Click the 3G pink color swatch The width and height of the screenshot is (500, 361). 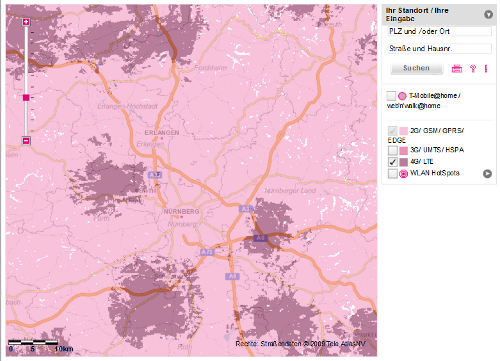point(404,150)
